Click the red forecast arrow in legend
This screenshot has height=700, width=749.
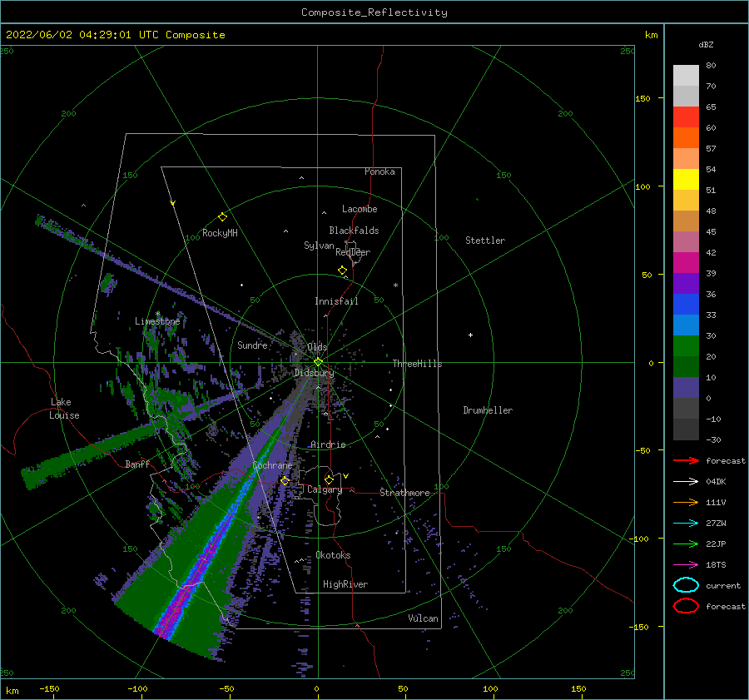(686, 460)
